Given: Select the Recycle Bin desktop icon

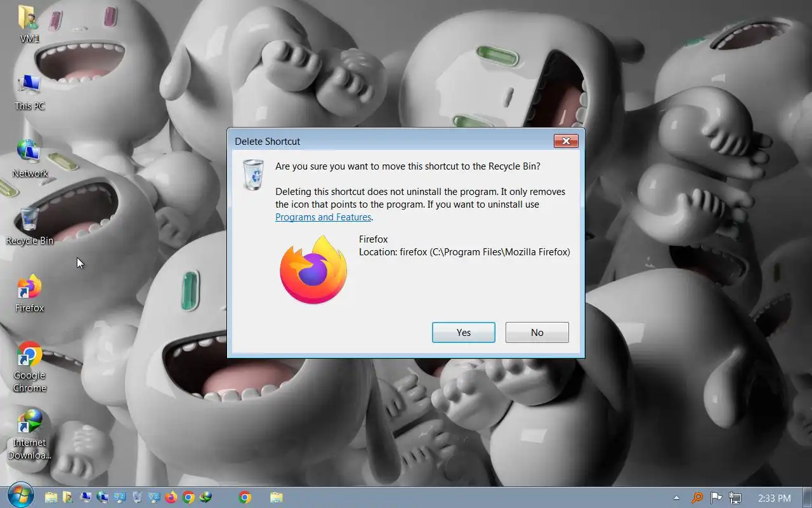Looking at the screenshot, I should (x=29, y=227).
